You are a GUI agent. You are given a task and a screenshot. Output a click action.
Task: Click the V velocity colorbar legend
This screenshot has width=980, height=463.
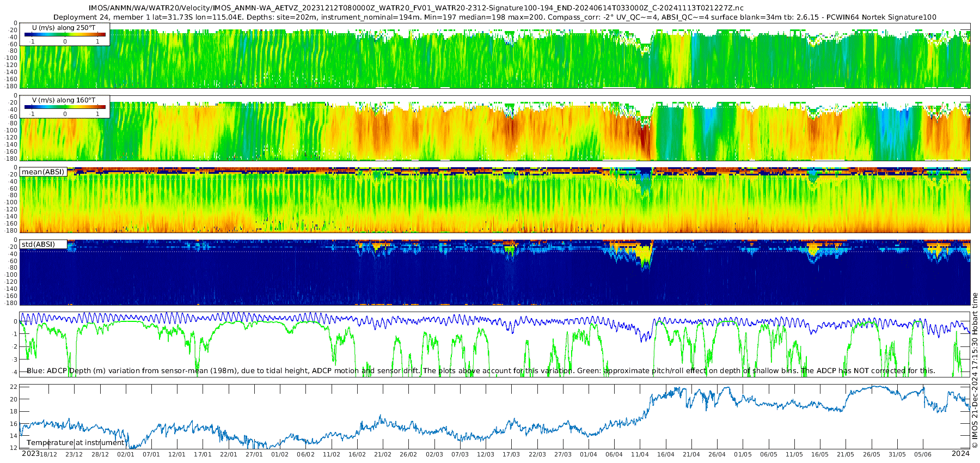click(x=65, y=107)
